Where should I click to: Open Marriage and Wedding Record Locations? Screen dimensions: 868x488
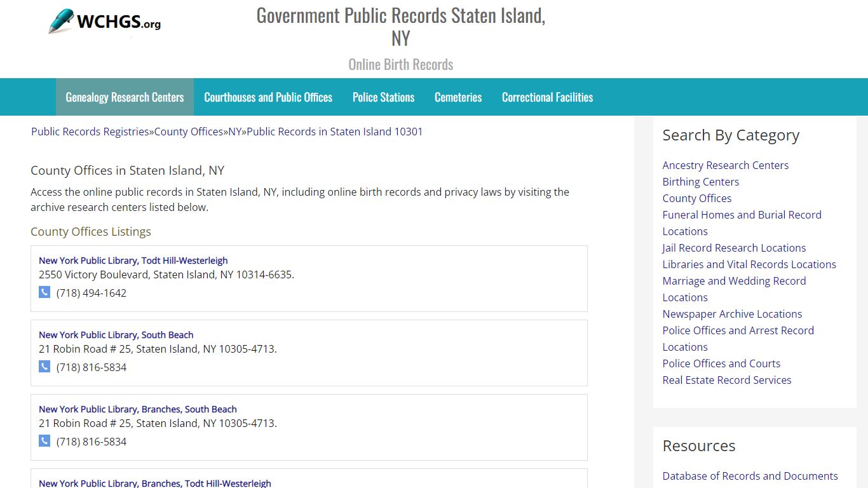735,289
